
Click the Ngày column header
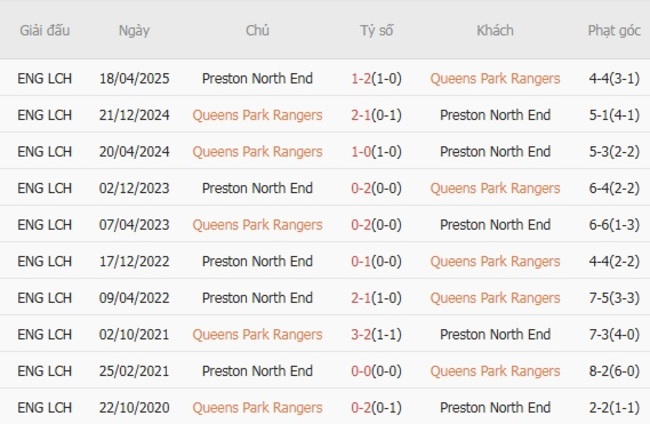pos(134,30)
